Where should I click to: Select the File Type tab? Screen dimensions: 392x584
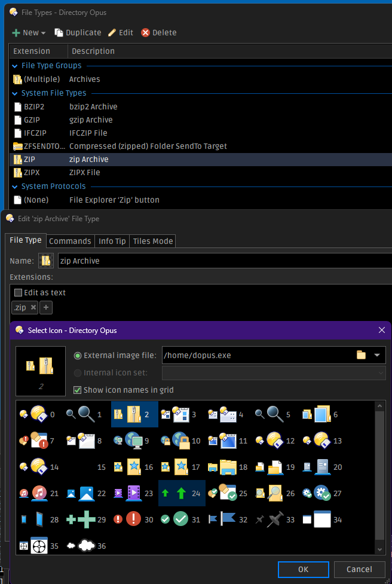click(25, 240)
